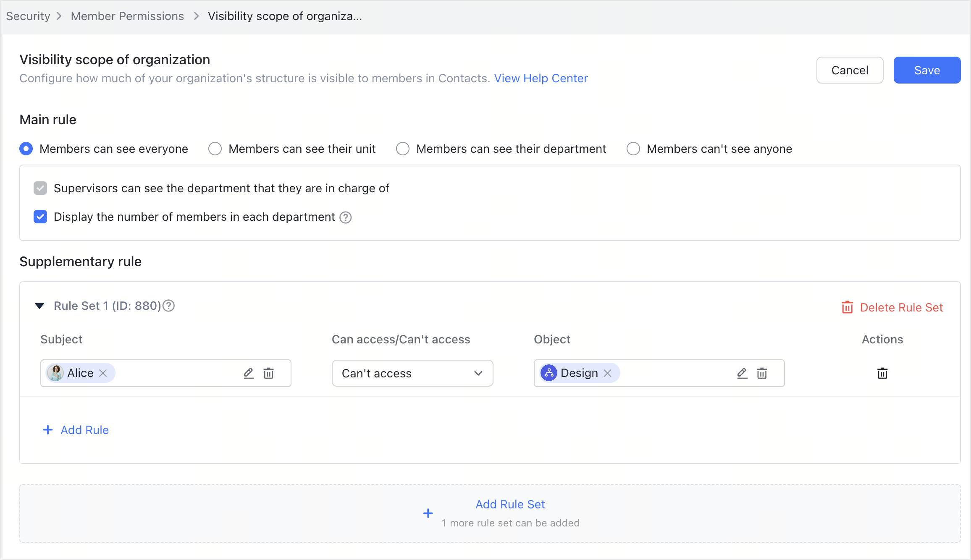Clear the Object field using its trash icon
The width and height of the screenshot is (971, 560).
[762, 373]
